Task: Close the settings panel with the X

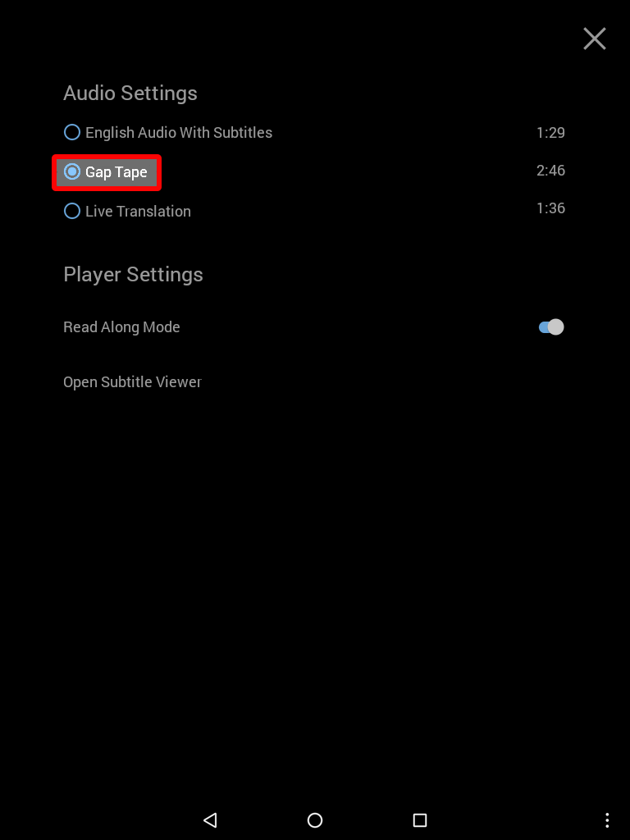Action: [x=594, y=39]
